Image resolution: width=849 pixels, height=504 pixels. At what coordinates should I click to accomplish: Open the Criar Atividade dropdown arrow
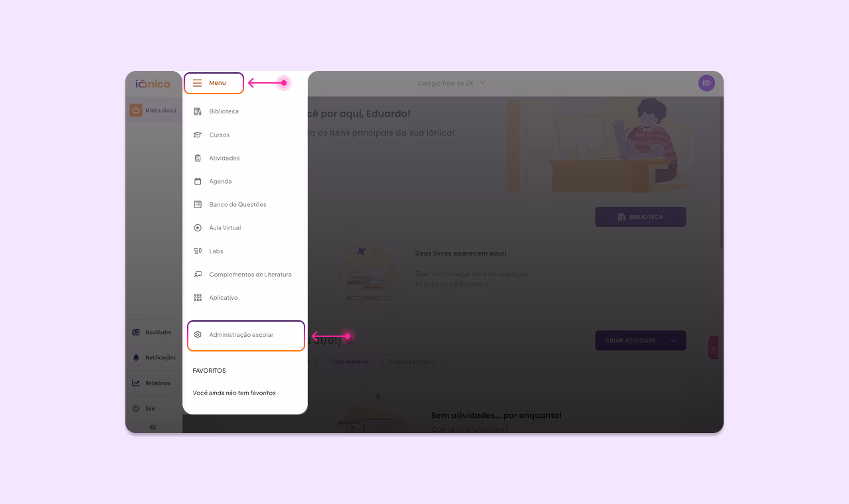[673, 340]
